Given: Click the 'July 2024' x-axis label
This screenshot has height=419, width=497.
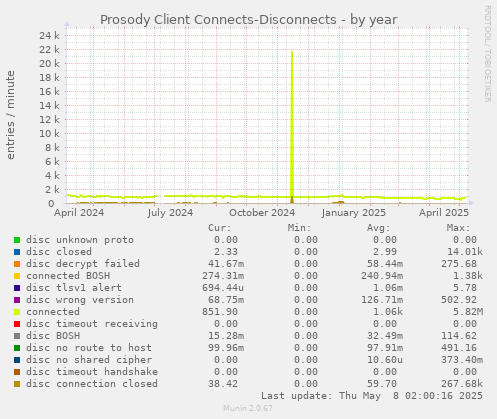Looking at the screenshot, I should (x=170, y=213).
